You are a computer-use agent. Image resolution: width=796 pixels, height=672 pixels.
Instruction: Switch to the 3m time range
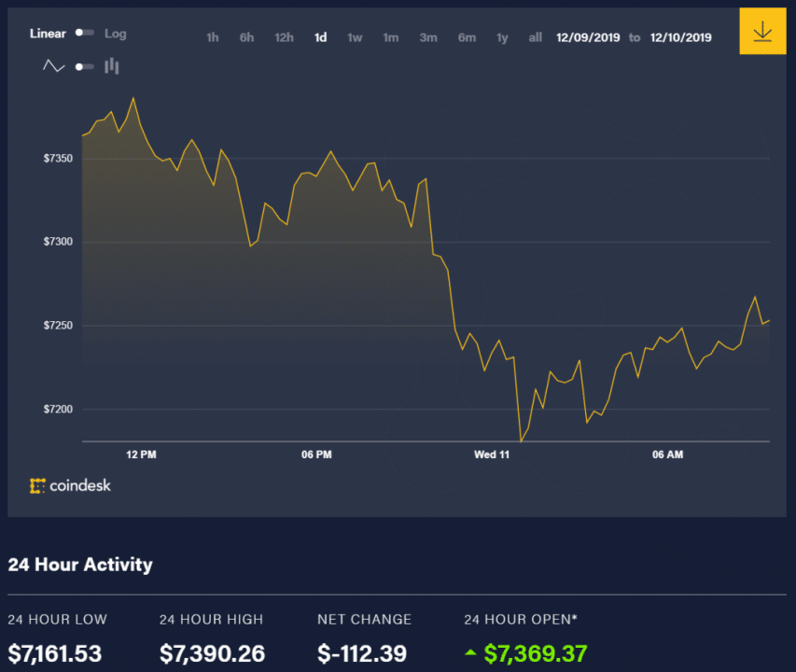pyautogui.click(x=428, y=37)
